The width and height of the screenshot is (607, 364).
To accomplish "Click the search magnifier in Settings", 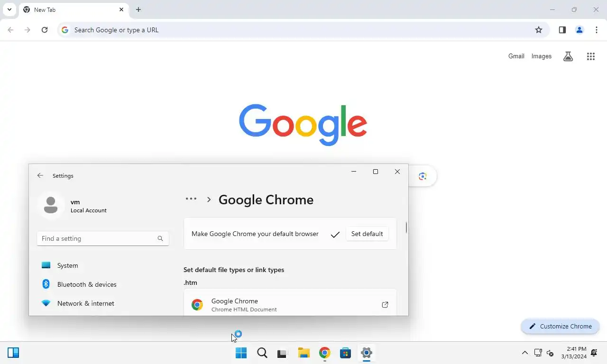I will [x=160, y=238].
